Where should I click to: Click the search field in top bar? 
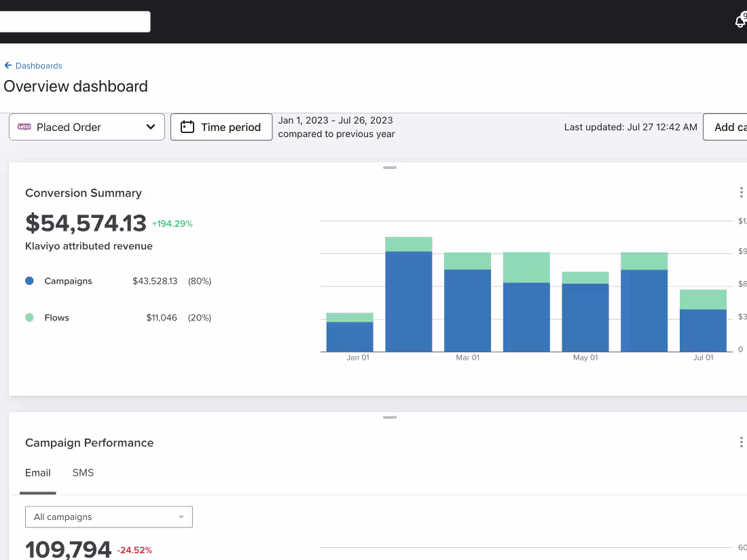coord(75,22)
